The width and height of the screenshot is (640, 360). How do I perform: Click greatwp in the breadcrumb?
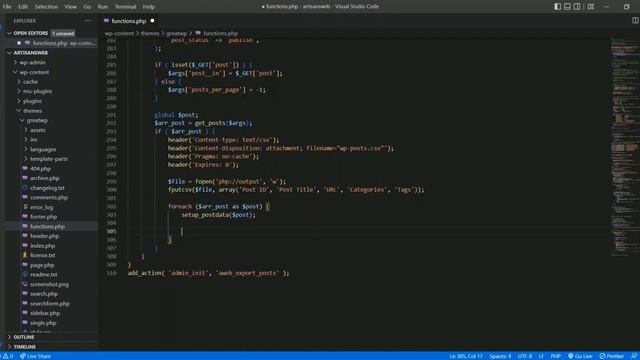tap(176, 33)
